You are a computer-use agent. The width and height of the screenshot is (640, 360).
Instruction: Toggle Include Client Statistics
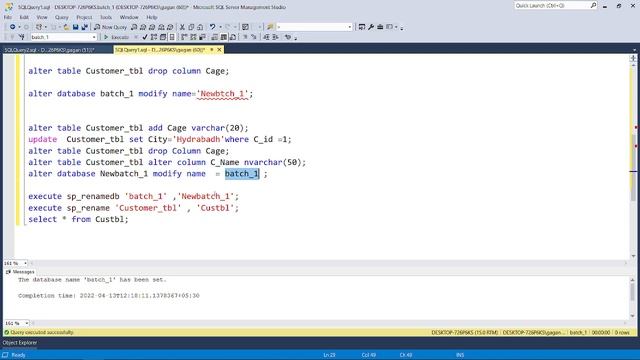click(x=202, y=37)
